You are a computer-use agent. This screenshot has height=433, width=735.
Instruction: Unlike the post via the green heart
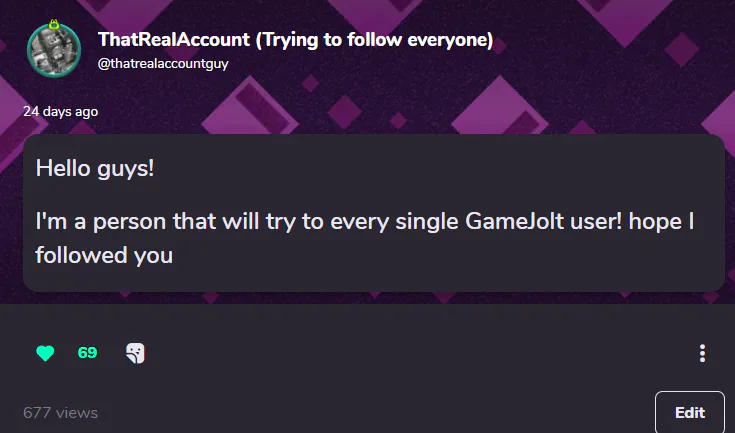[44, 353]
